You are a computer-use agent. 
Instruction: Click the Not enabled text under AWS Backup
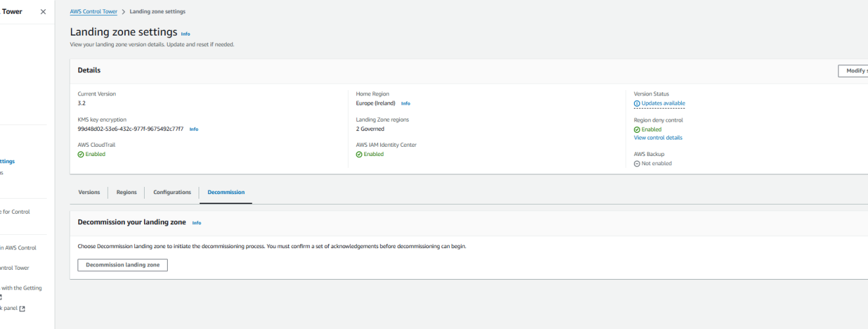coord(656,164)
